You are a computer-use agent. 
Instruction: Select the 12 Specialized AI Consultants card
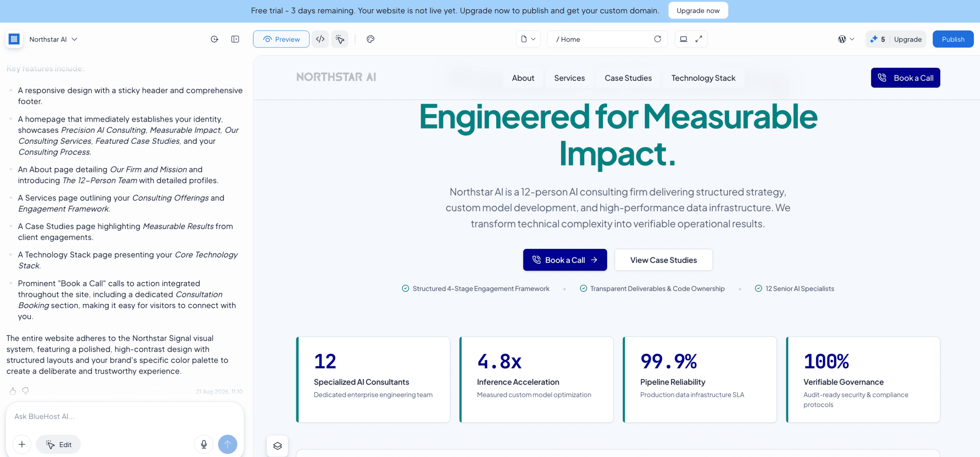pyautogui.click(x=373, y=380)
